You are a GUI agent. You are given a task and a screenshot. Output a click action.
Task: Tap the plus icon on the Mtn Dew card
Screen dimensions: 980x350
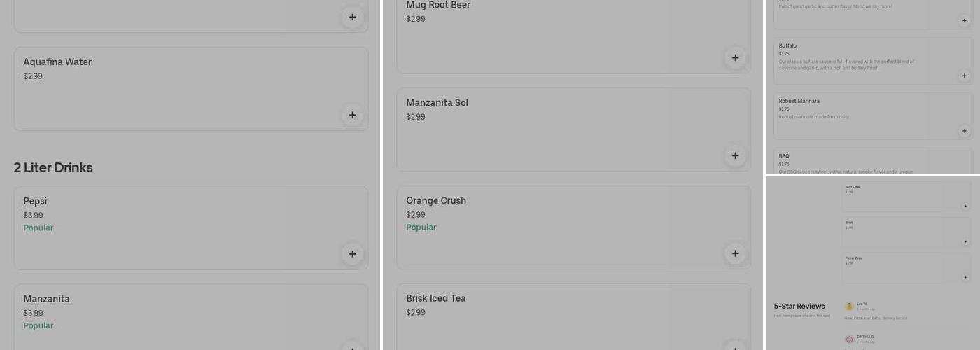point(965,206)
